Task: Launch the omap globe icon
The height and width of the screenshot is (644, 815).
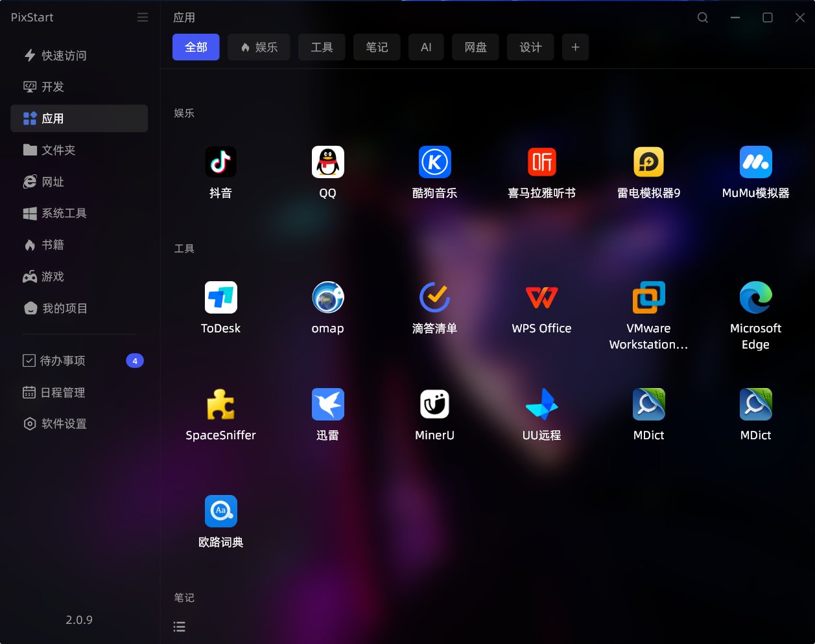Action: coord(327,297)
